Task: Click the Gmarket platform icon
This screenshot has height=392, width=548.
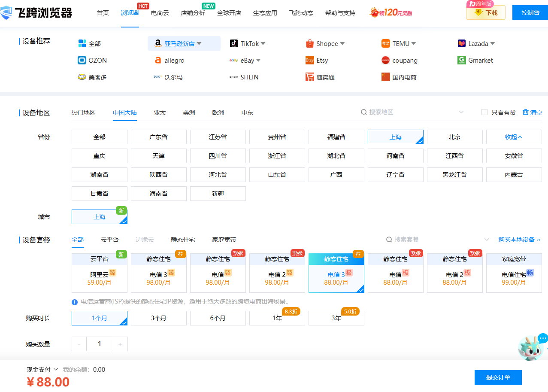Action: [x=462, y=61]
